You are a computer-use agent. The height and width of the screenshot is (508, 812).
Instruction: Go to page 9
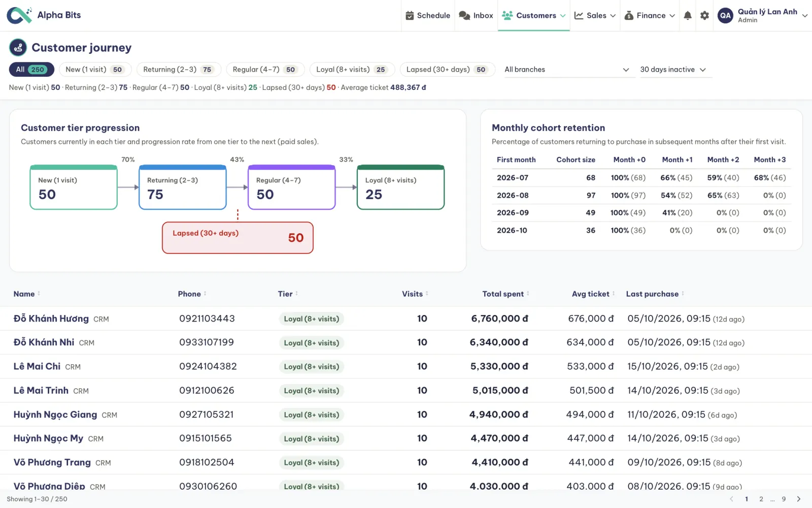784,499
